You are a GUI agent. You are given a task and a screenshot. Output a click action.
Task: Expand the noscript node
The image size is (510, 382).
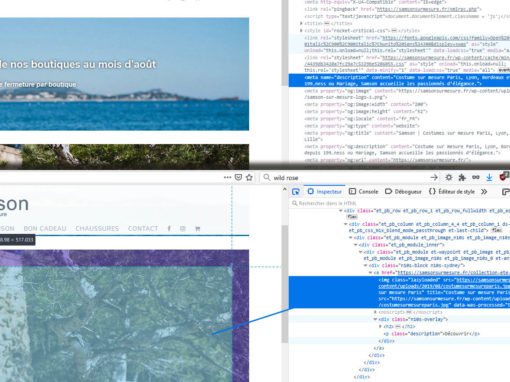click(375, 312)
